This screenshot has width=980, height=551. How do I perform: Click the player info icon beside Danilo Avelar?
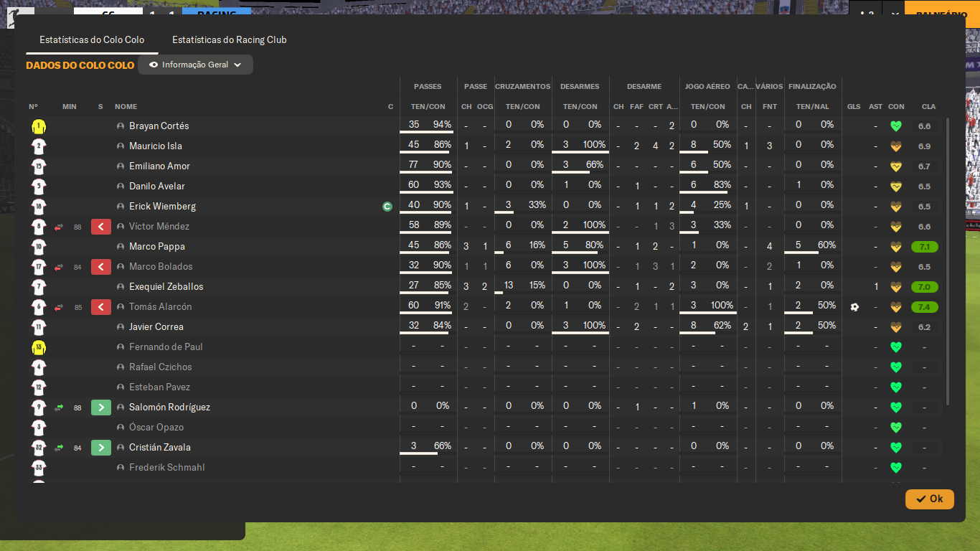121,187
